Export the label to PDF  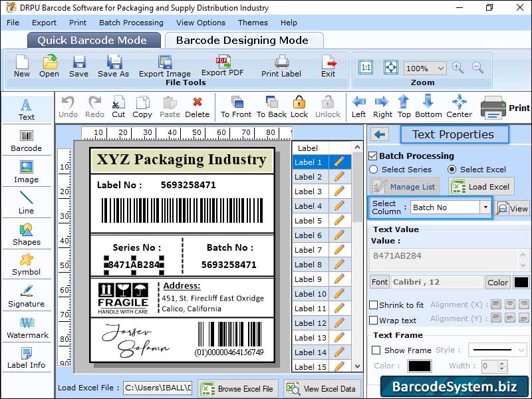click(223, 65)
